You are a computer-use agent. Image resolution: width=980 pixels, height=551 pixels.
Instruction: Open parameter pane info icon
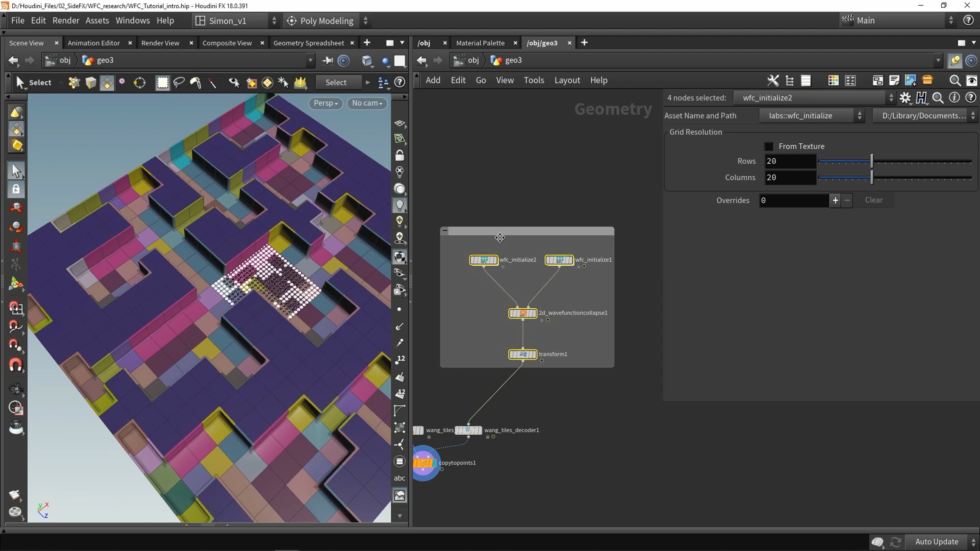click(954, 98)
